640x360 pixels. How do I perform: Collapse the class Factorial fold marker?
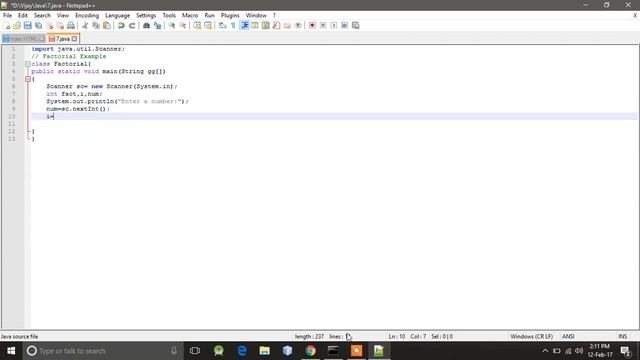tap(28, 64)
